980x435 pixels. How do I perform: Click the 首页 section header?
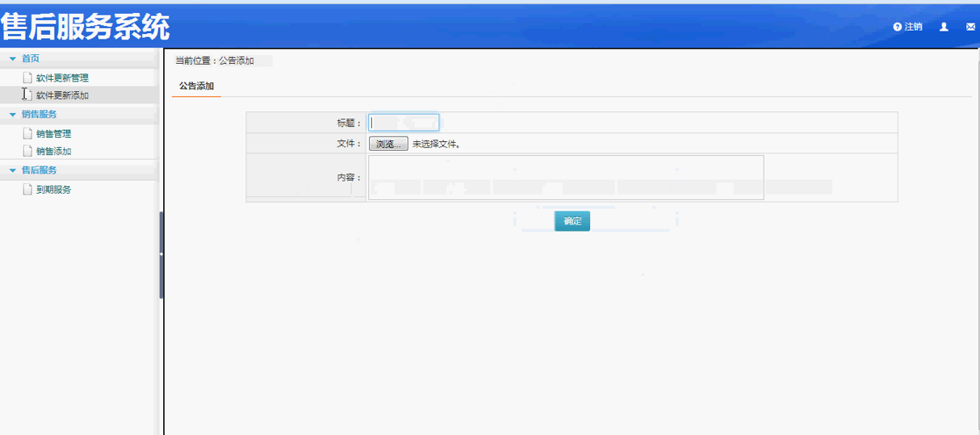coord(79,58)
